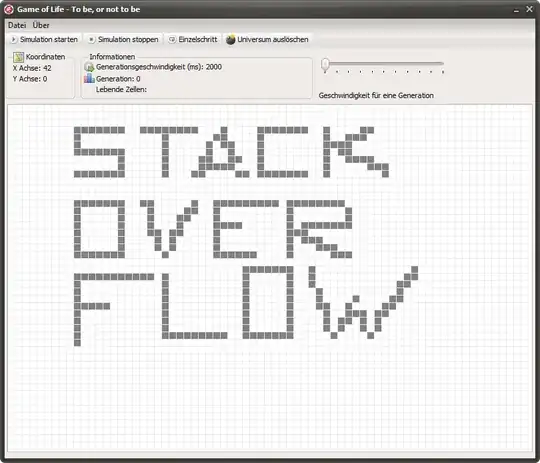Click a cell in the letter O of OVER
Image resolution: width=540 pixels, height=463 pixels.
click(77, 229)
